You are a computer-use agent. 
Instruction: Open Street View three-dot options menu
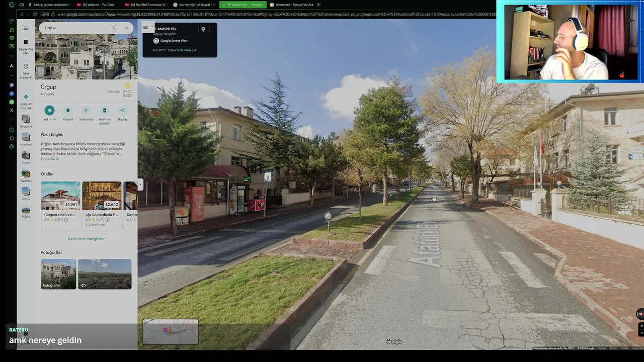click(209, 30)
